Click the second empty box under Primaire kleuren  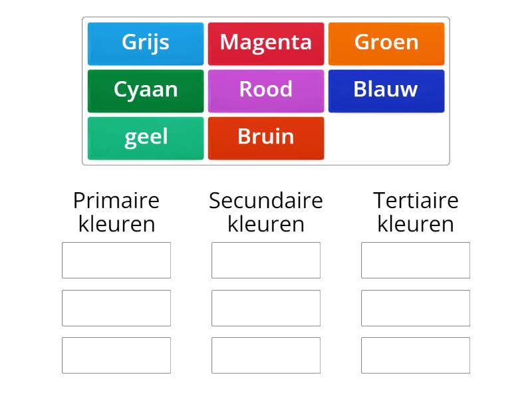coord(116,308)
